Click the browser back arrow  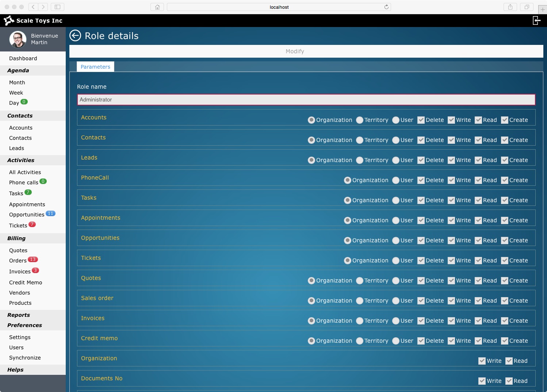(x=33, y=7)
